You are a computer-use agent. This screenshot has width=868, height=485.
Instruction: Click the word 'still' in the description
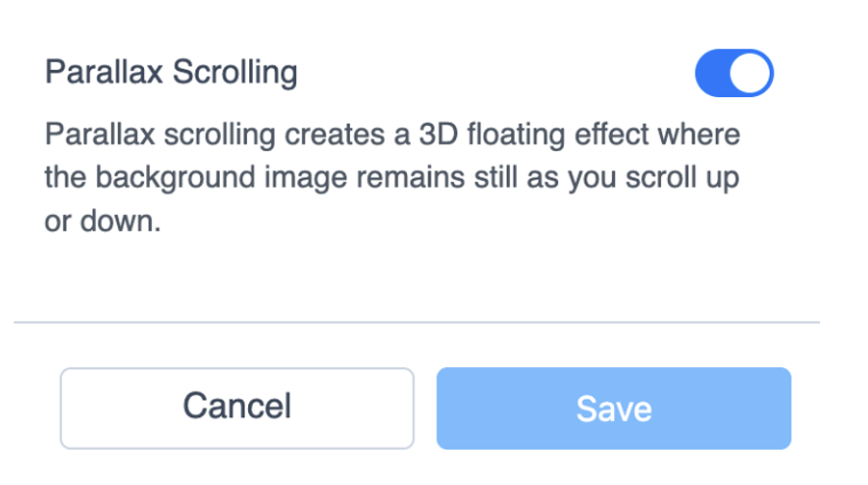(495, 178)
